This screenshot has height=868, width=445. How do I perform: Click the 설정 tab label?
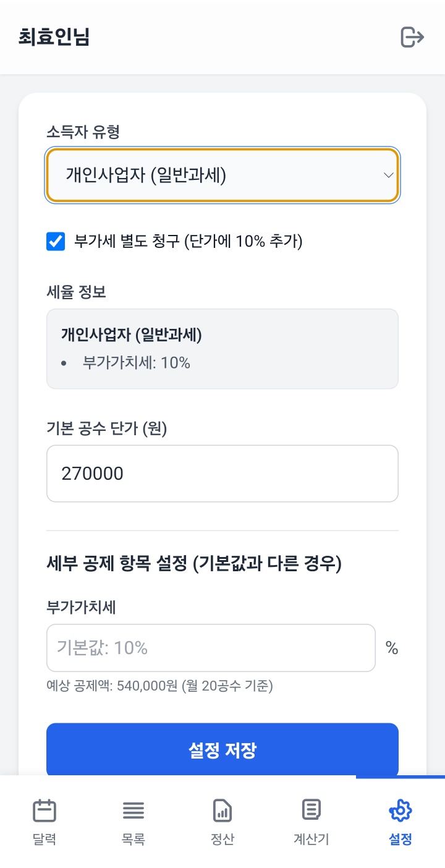400,839
